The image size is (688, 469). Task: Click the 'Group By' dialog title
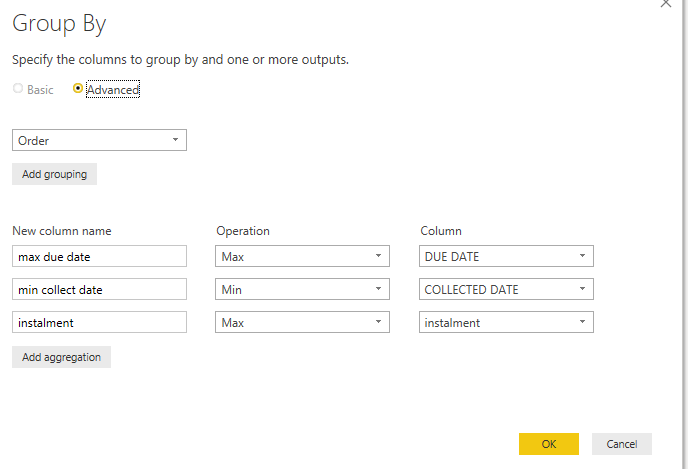point(59,24)
